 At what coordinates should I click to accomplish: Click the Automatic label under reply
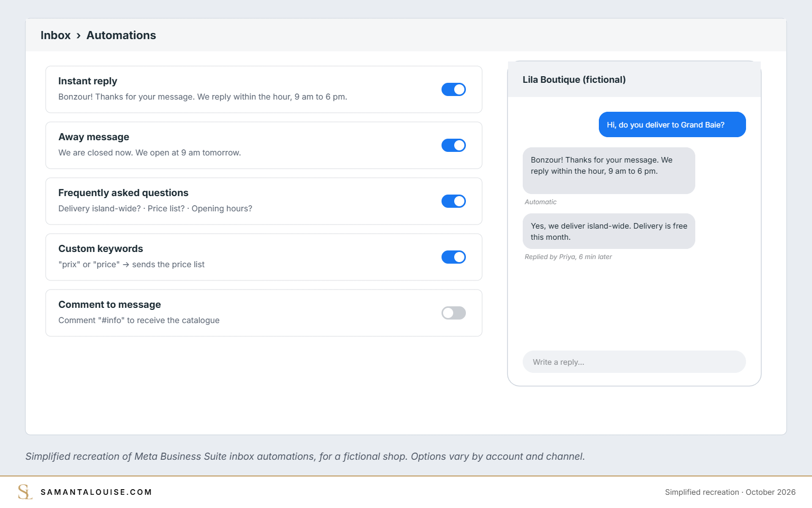540,202
